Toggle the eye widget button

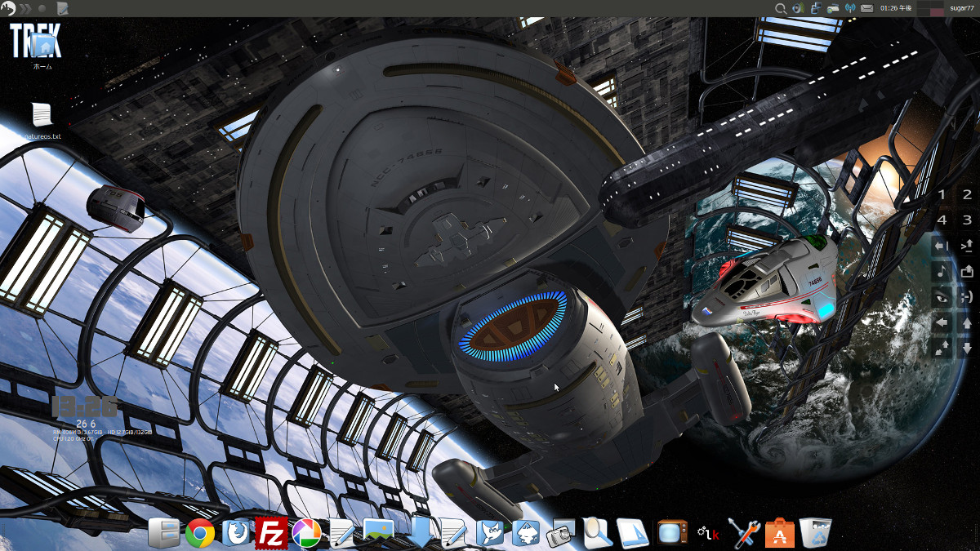click(x=942, y=297)
